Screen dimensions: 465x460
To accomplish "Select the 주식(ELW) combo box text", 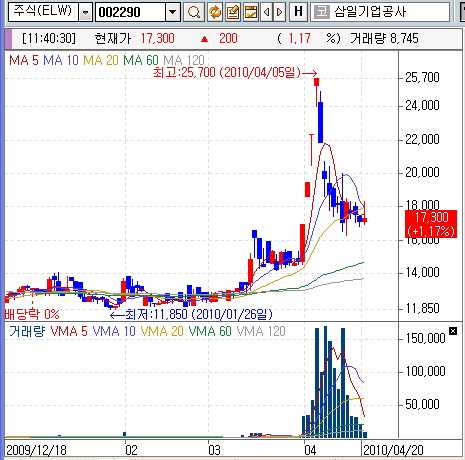I will point(43,12).
